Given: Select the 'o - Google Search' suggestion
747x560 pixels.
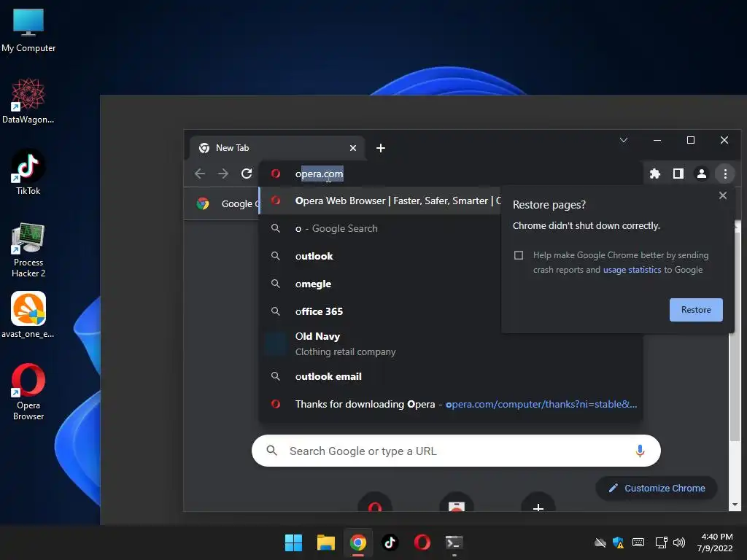Looking at the screenshot, I should pyautogui.click(x=379, y=228).
